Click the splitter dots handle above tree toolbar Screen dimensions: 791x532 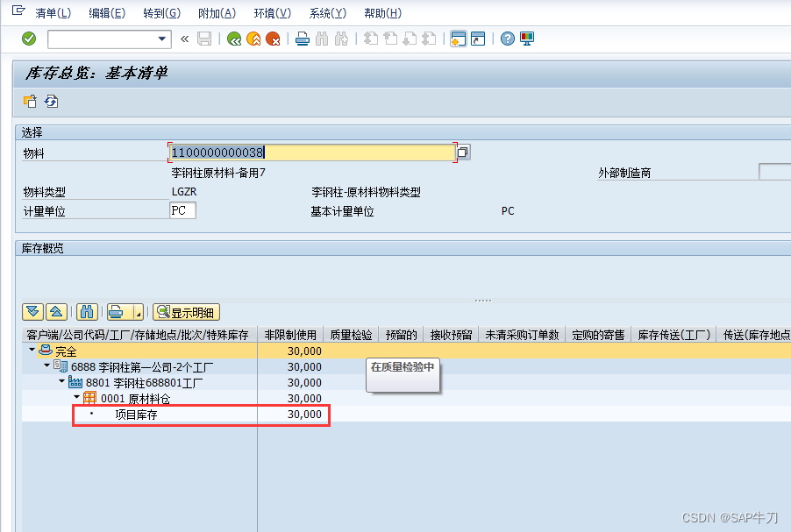[x=483, y=301]
